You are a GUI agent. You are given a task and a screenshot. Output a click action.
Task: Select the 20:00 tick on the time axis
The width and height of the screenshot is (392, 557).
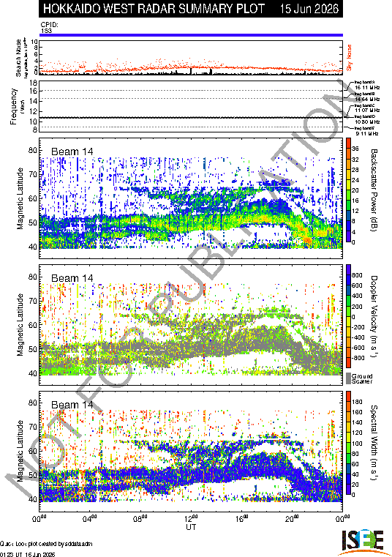coord(293,518)
